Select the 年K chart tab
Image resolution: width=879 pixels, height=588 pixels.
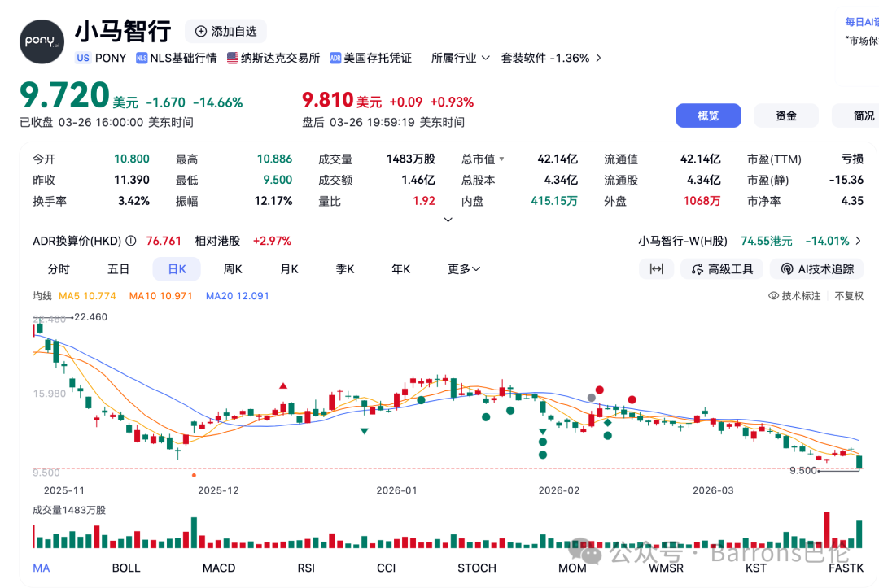(x=400, y=269)
